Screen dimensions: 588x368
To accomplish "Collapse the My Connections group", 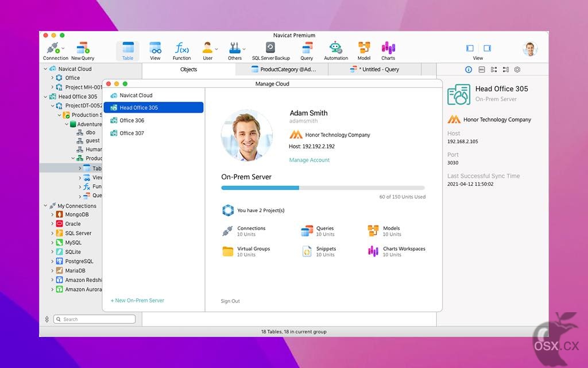I will tap(45, 206).
